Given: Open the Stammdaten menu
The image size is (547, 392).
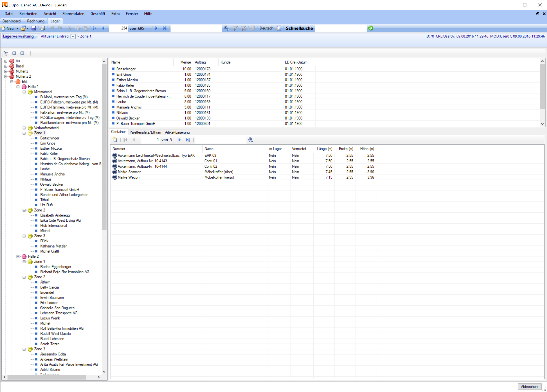Looking at the screenshot, I should click(73, 14).
